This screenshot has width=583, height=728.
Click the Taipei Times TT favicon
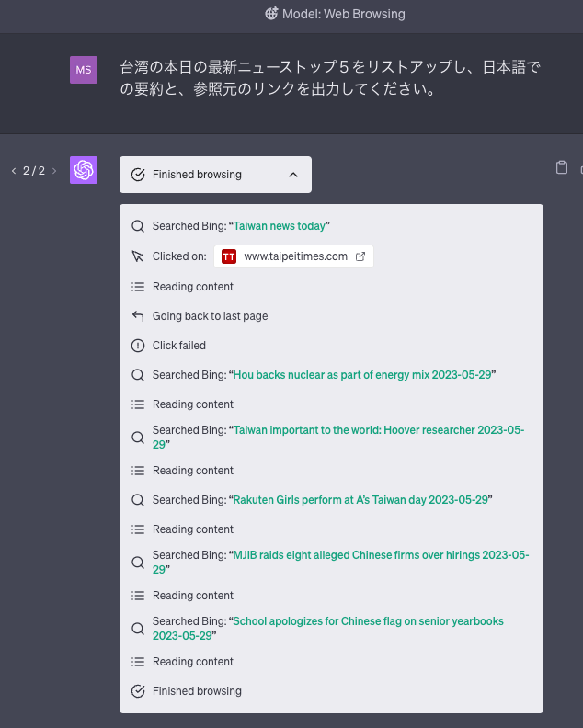click(x=229, y=256)
